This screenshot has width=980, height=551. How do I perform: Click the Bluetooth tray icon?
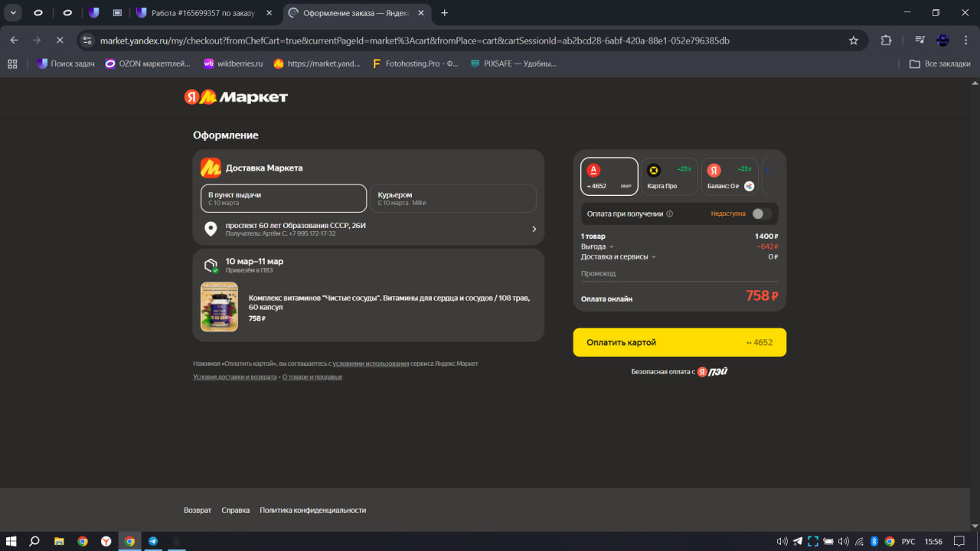click(x=874, y=541)
